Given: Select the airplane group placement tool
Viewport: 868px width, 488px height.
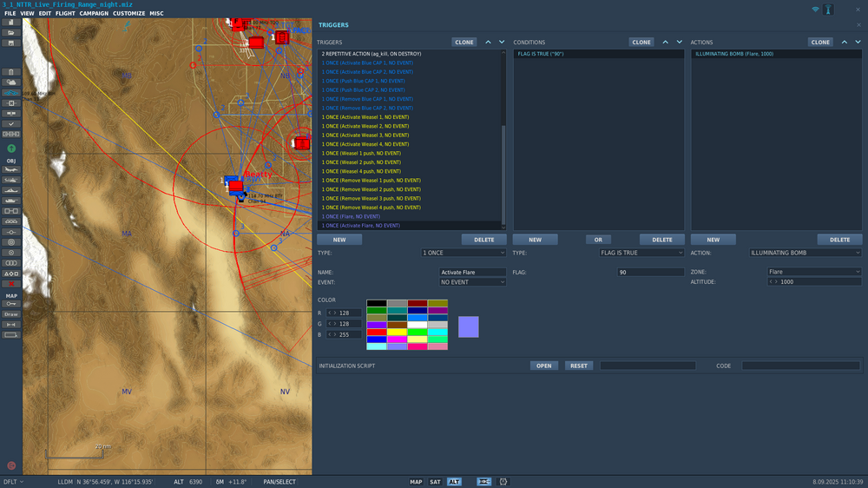Looking at the screenshot, I should coord(11,169).
